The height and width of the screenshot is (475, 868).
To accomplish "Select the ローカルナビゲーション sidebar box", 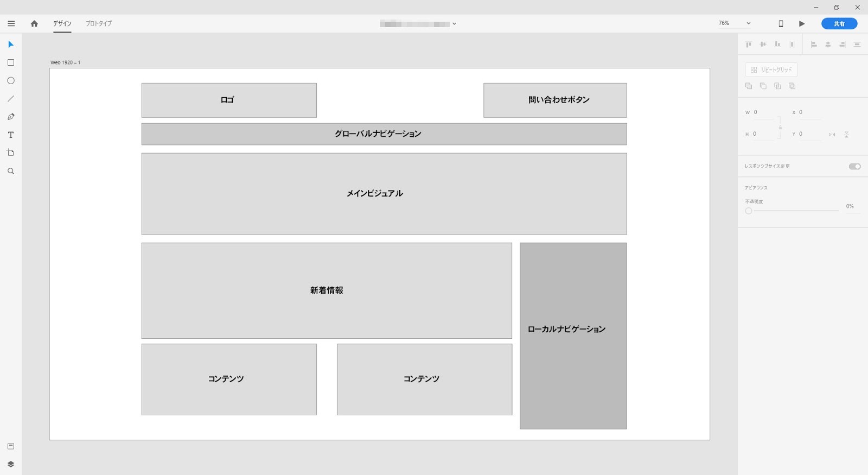I will click(x=573, y=336).
